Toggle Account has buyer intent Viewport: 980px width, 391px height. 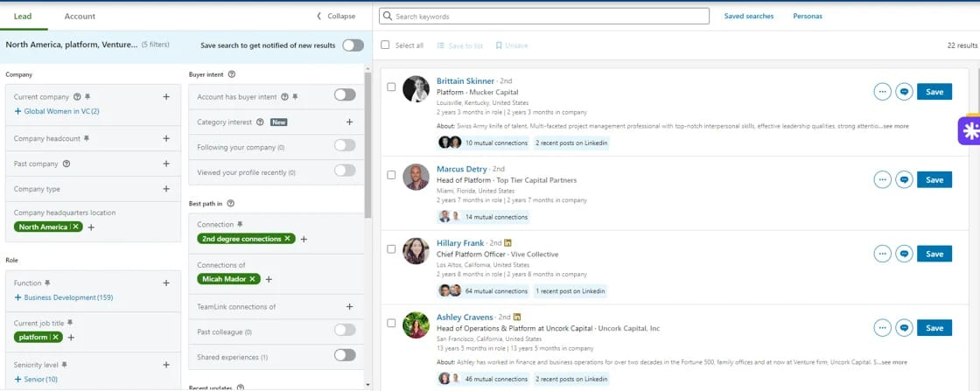click(x=345, y=95)
